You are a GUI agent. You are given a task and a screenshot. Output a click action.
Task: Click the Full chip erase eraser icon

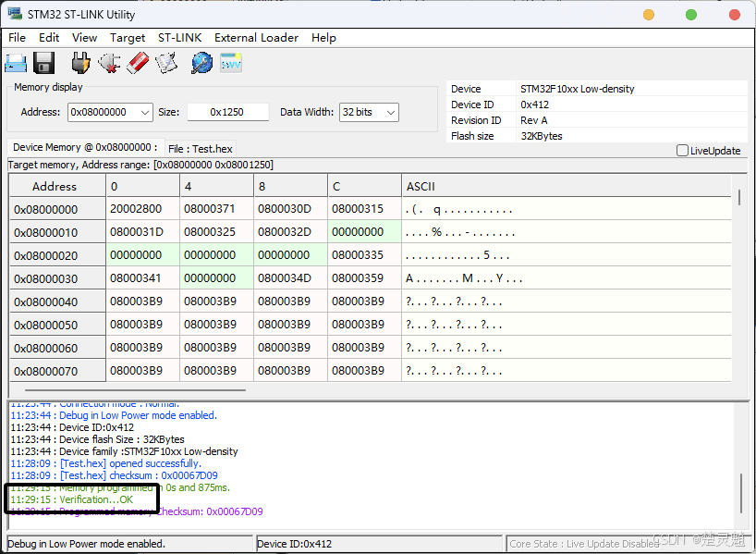pyautogui.click(x=138, y=63)
